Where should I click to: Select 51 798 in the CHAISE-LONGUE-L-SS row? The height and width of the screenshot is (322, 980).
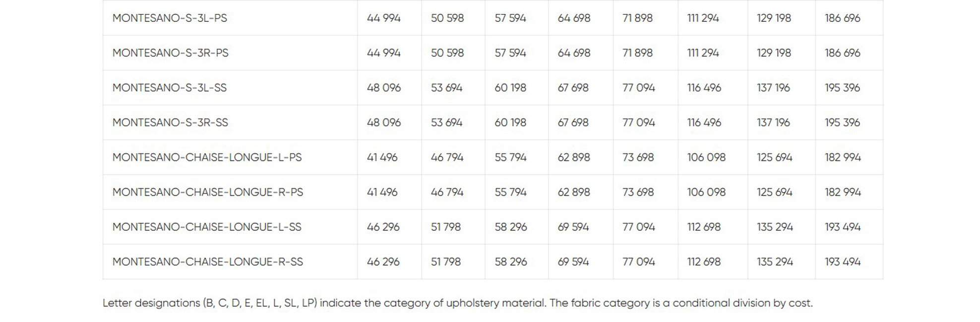[445, 227]
